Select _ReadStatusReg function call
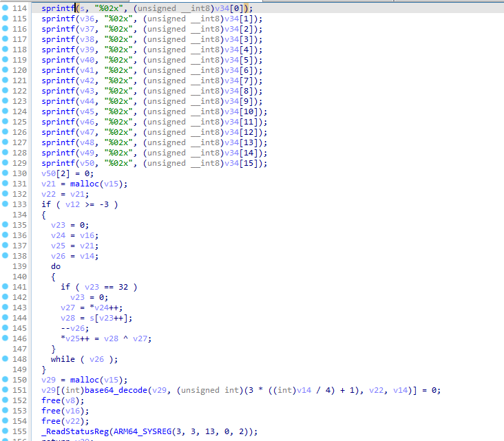Screen dimensions: 504x441 point(75,431)
